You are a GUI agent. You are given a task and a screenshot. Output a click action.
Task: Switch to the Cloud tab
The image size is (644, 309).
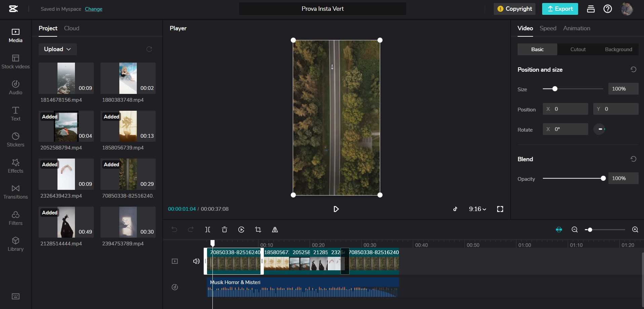click(72, 28)
